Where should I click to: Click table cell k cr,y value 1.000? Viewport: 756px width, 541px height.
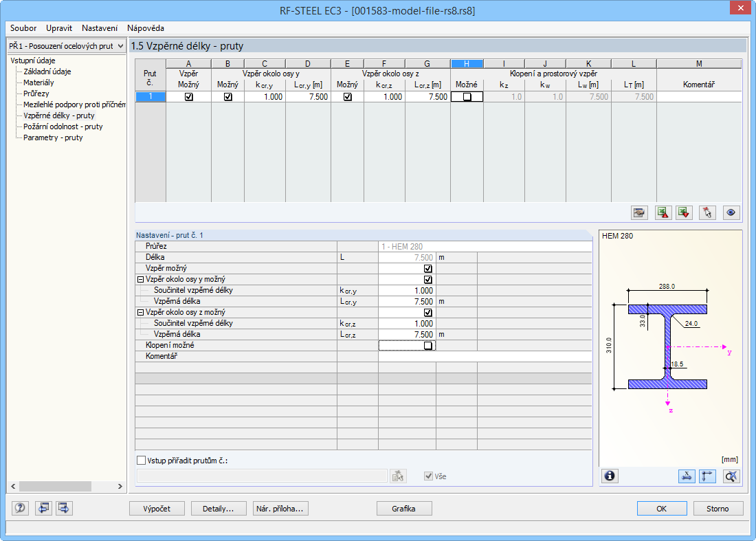pos(265,97)
